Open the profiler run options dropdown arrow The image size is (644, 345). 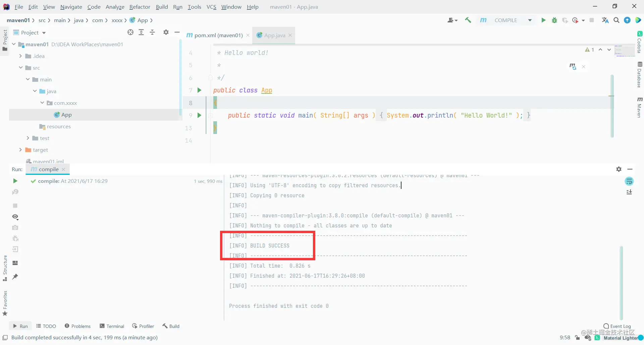583,20
